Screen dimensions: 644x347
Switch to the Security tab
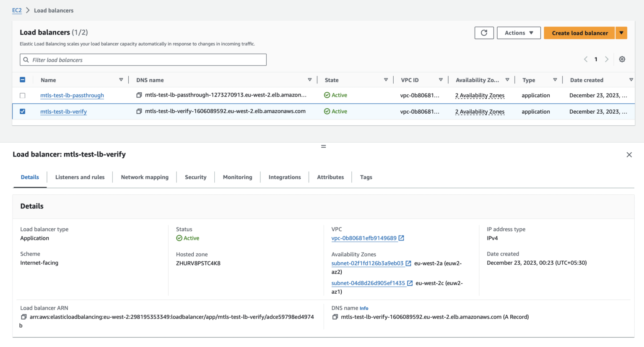(x=195, y=177)
